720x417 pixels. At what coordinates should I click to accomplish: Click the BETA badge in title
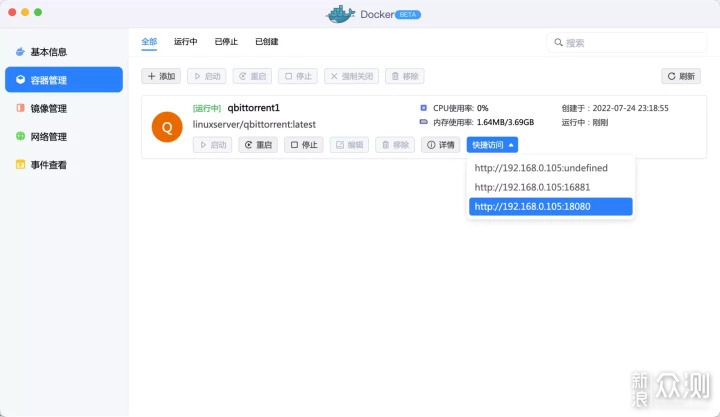pyautogui.click(x=408, y=15)
